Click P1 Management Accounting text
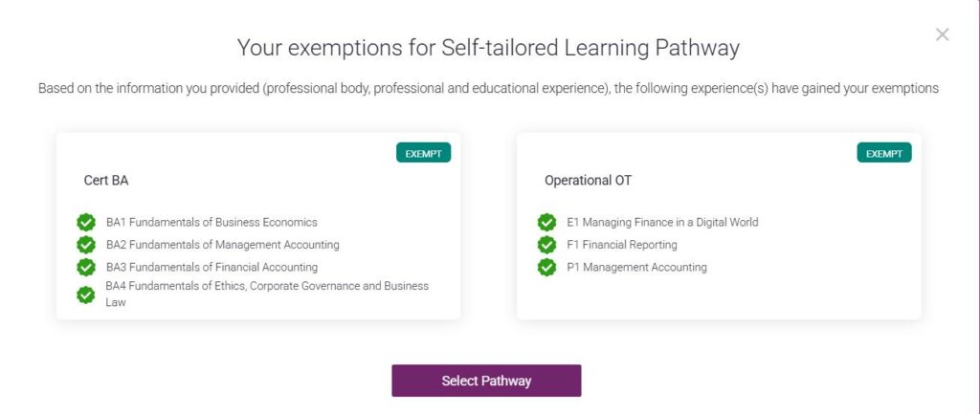The height and width of the screenshot is (414, 980). [x=636, y=268]
